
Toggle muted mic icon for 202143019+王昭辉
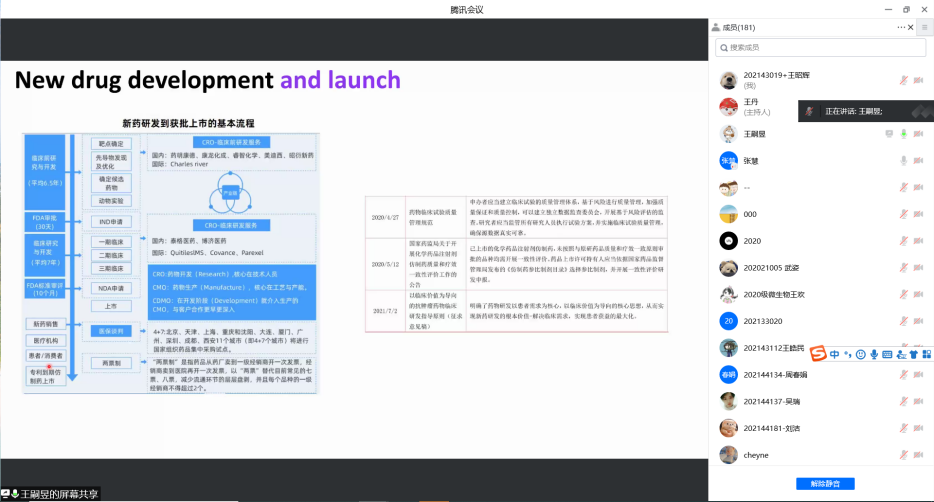click(903, 80)
